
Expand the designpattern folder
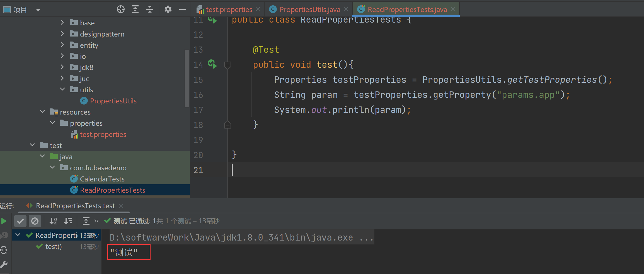pyautogui.click(x=62, y=34)
